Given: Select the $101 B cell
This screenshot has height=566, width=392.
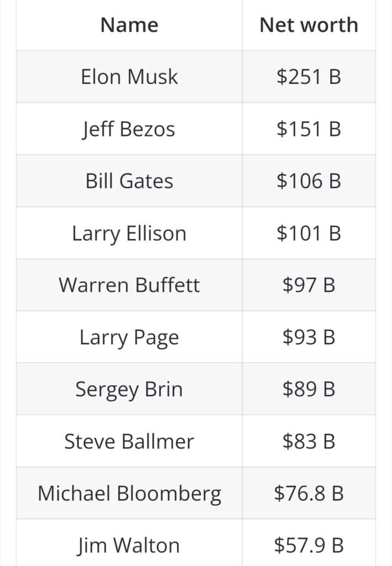Looking at the screenshot, I should click(309, 233).
